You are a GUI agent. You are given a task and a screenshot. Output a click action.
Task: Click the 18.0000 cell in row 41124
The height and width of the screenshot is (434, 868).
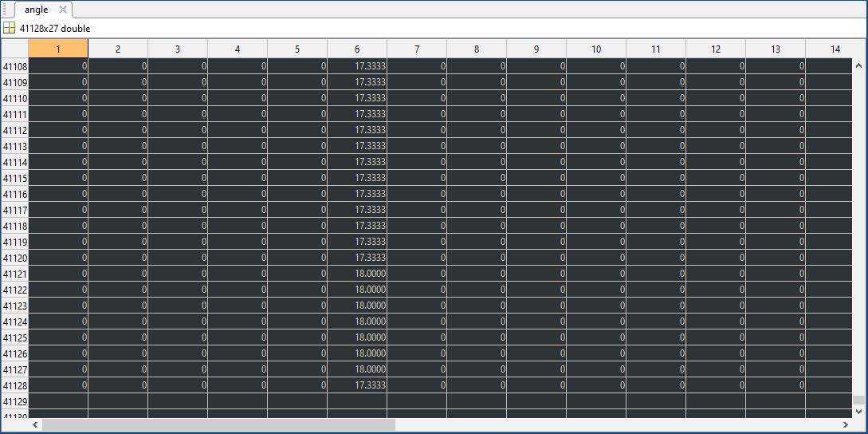click(x=357, y=322)
